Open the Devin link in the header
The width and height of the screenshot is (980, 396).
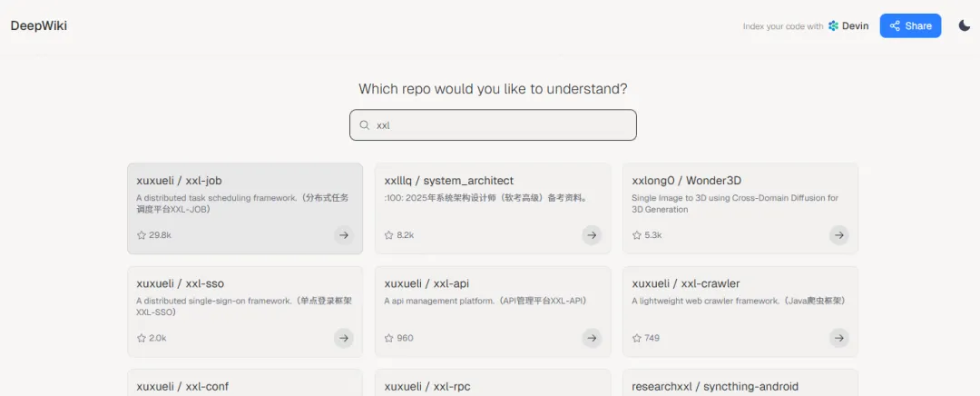tap(848, 26)
